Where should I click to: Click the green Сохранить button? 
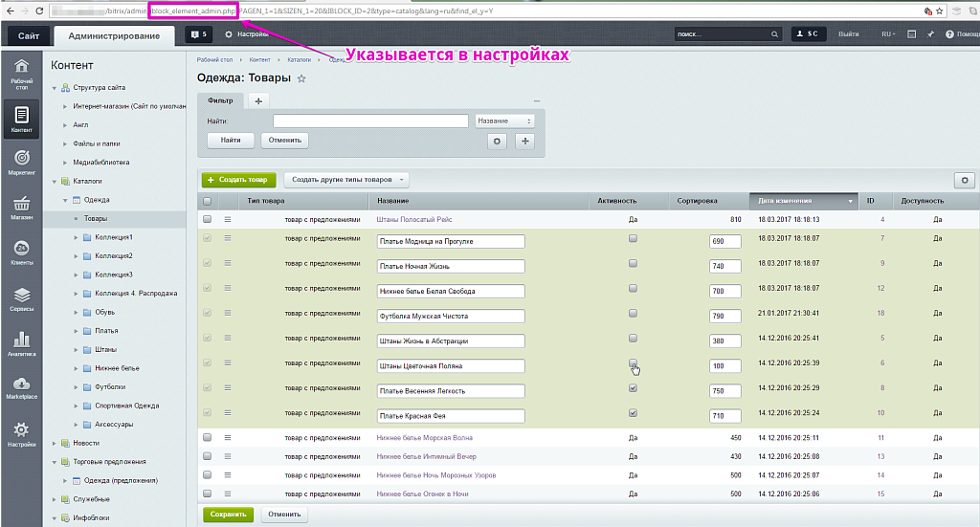(x=229, y=515)
